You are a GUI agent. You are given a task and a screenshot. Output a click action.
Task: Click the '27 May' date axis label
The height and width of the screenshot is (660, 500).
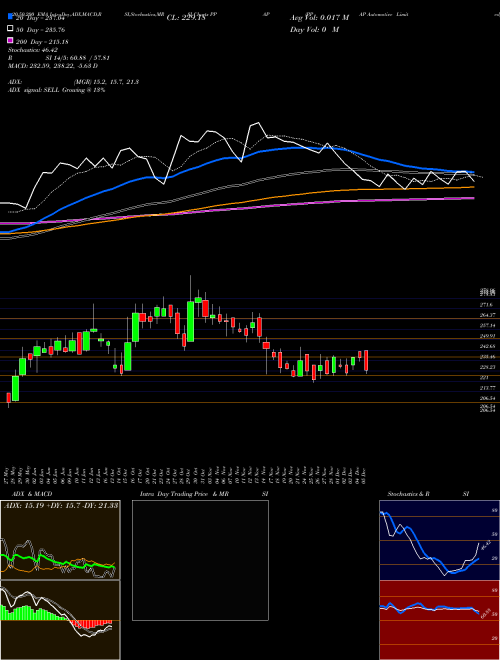[x=8, y=475]
